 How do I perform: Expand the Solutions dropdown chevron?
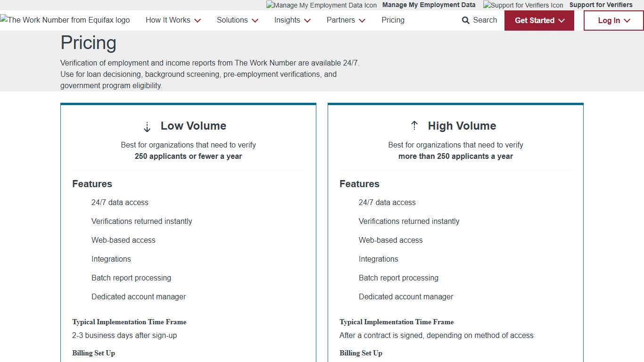pos(255,21)
